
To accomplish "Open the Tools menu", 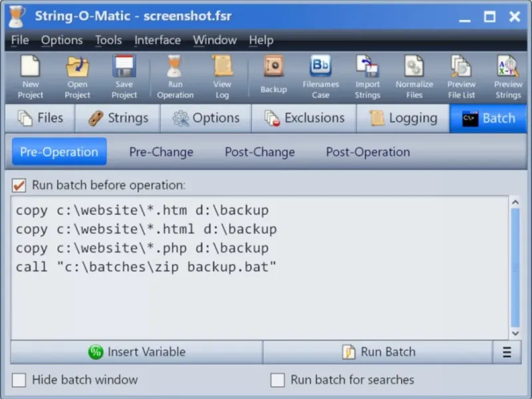I will point(108,40).
